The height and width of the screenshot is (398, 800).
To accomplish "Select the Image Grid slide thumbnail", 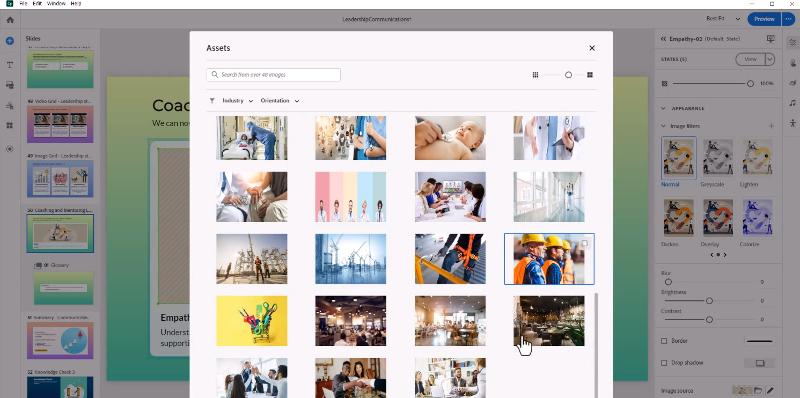I will 60,179.
